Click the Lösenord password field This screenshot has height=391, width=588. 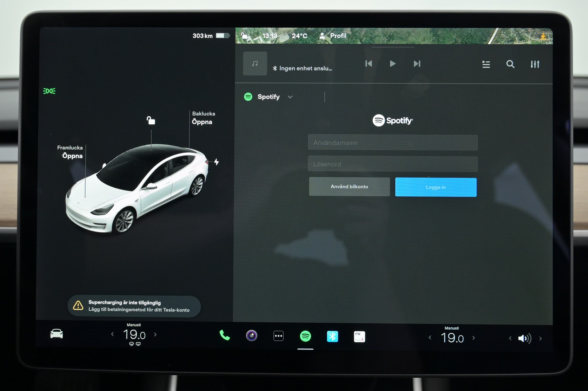click(393, 164)
